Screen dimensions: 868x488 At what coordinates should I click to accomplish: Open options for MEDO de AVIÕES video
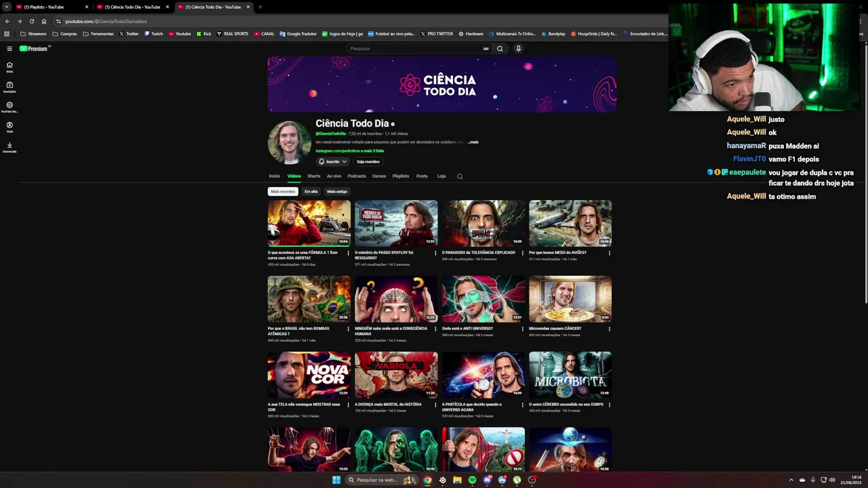click(609, 253)
